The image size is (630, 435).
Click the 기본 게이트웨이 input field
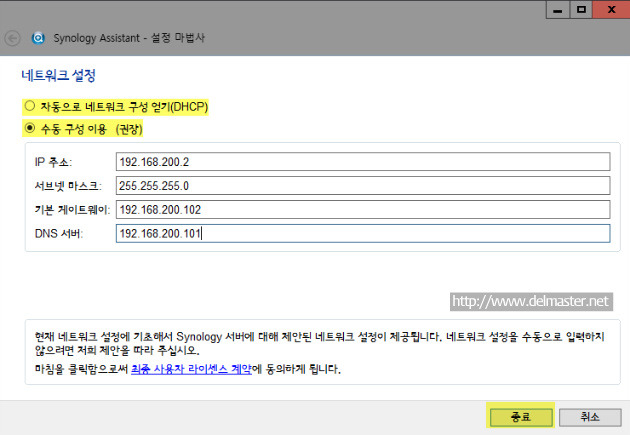click(x=363, y=209)
